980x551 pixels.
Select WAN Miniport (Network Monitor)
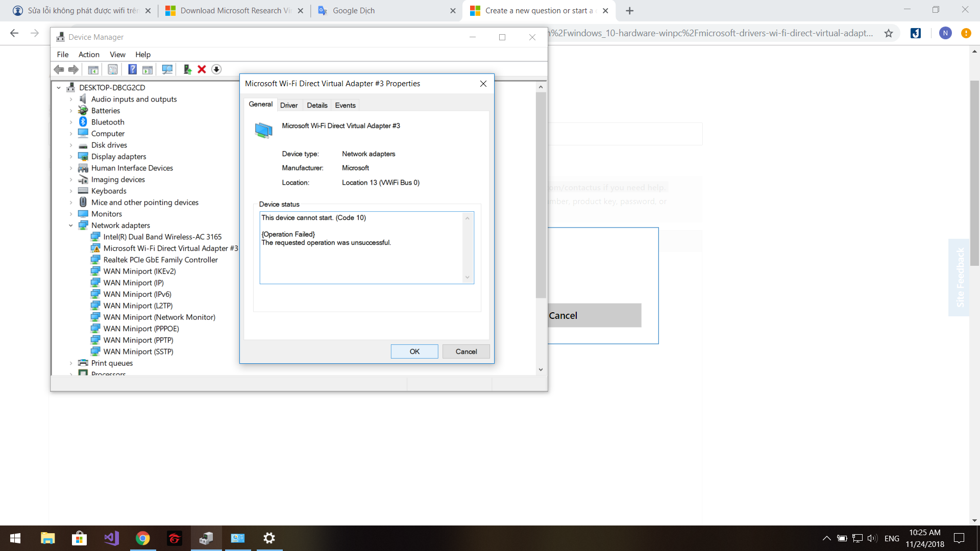(159, 317)
